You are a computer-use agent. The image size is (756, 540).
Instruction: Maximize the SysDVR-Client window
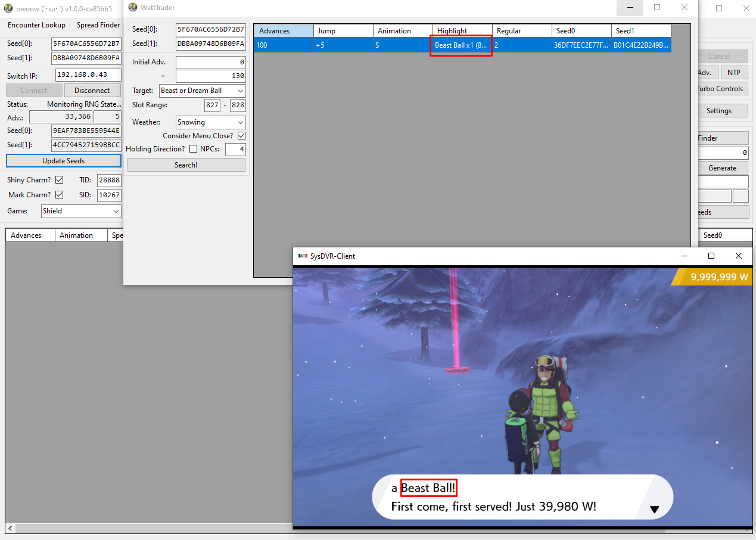[x=711, y=256]
